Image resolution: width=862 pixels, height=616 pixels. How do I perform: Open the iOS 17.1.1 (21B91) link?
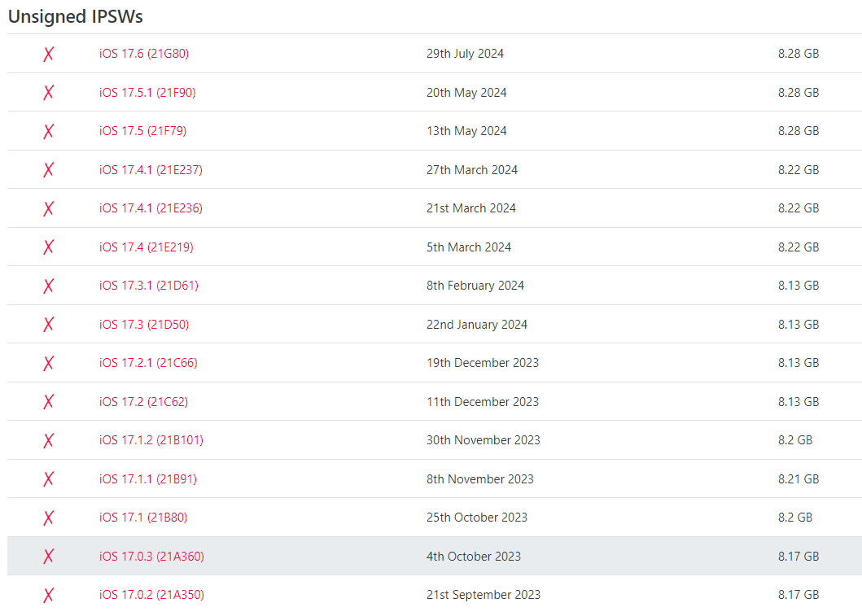point(148,479)
